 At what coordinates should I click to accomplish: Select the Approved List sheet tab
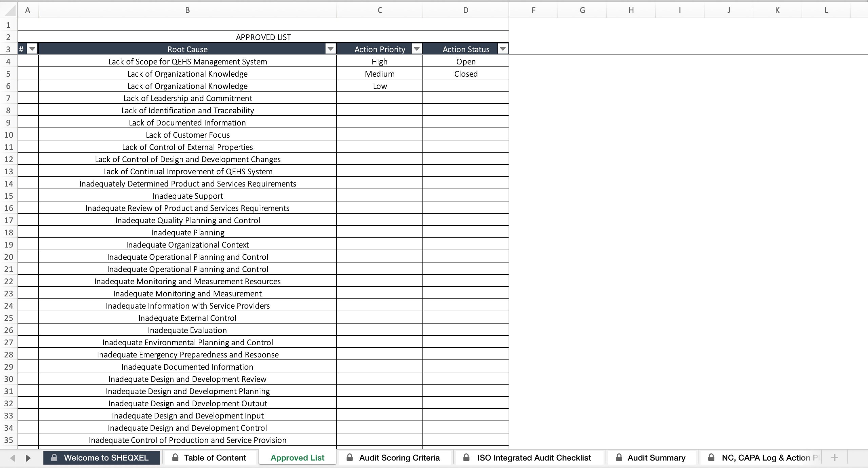[x=297, y=457]
